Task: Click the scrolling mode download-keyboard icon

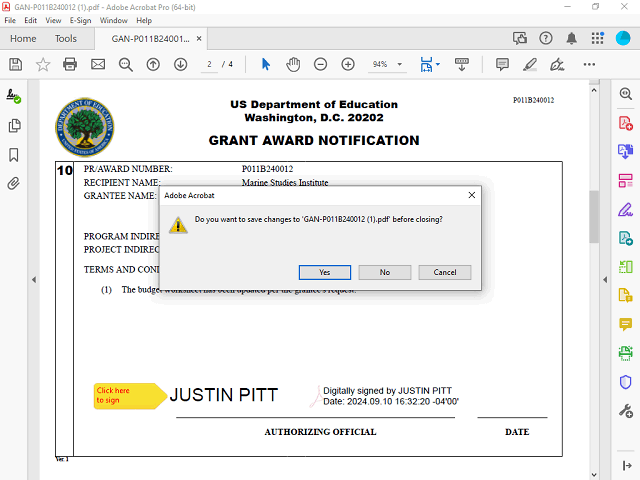Action: [462, 64]
